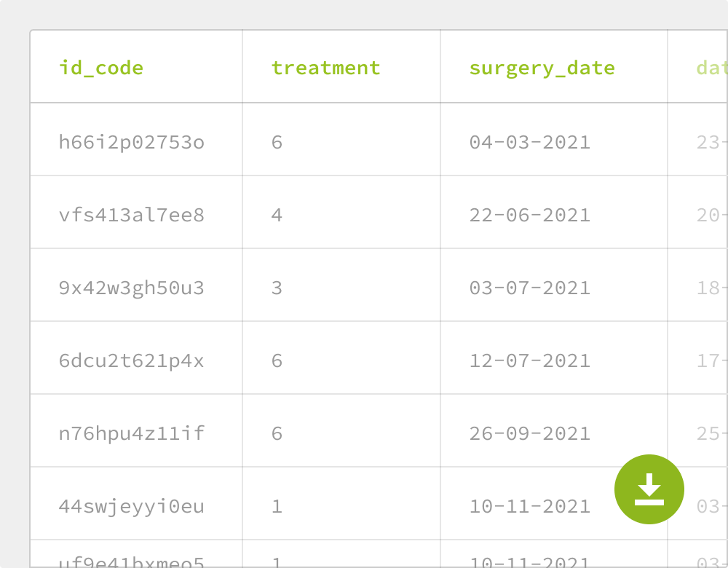Click surgery date 12-07-2021
Viewport: 728px width, 568px height.
530,361
